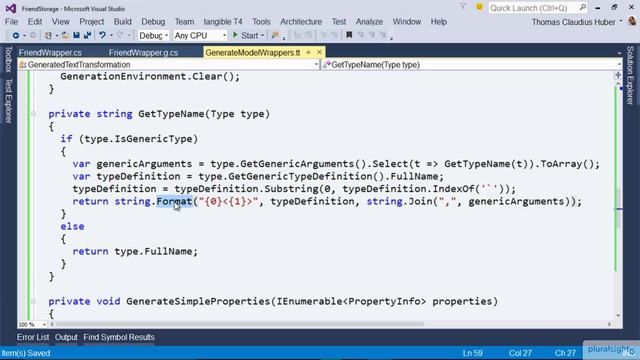This screenshot has height=360, width=640.
Task: Select the GenerateModelWrappers.tt tab
Action: [x=253, y=53]
